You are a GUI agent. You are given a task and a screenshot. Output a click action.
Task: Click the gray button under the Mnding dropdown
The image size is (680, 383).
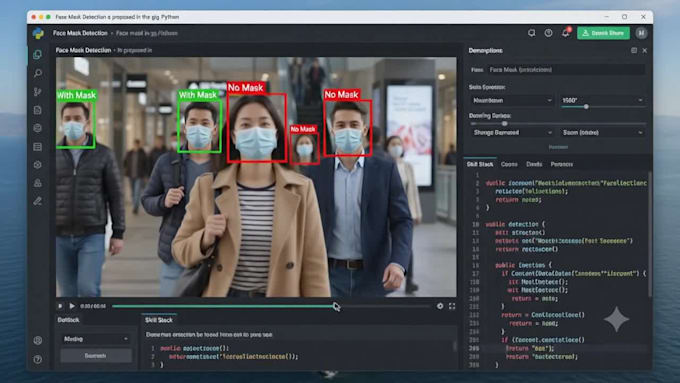(x=96, y=356)
